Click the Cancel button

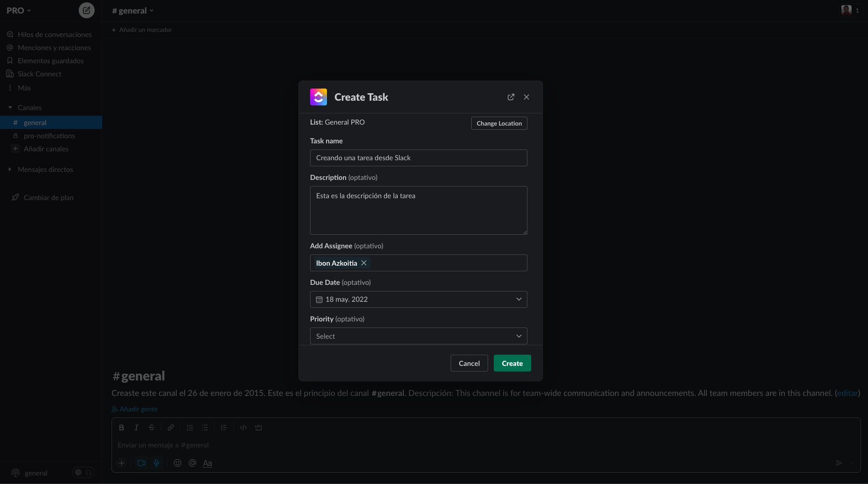pos(469,363)
